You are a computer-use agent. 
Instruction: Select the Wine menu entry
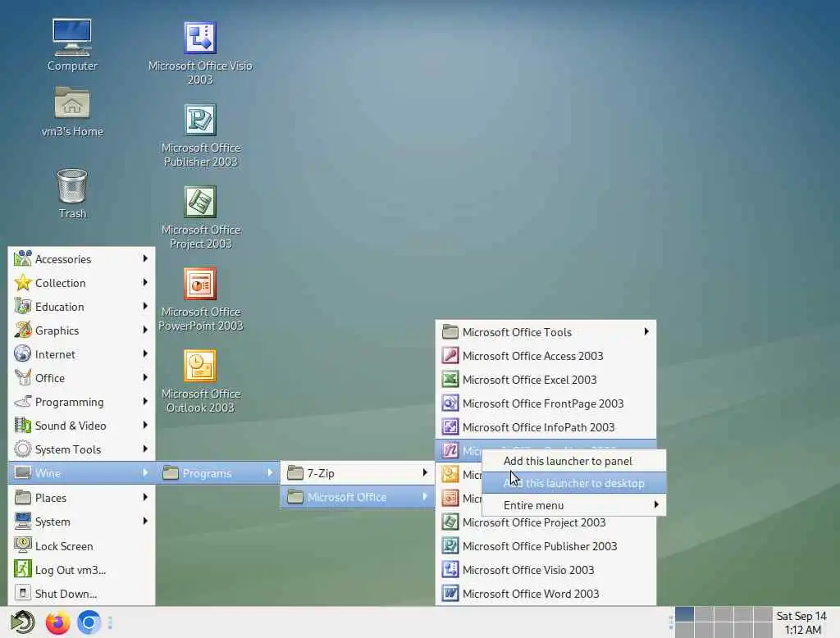[81, 473]
